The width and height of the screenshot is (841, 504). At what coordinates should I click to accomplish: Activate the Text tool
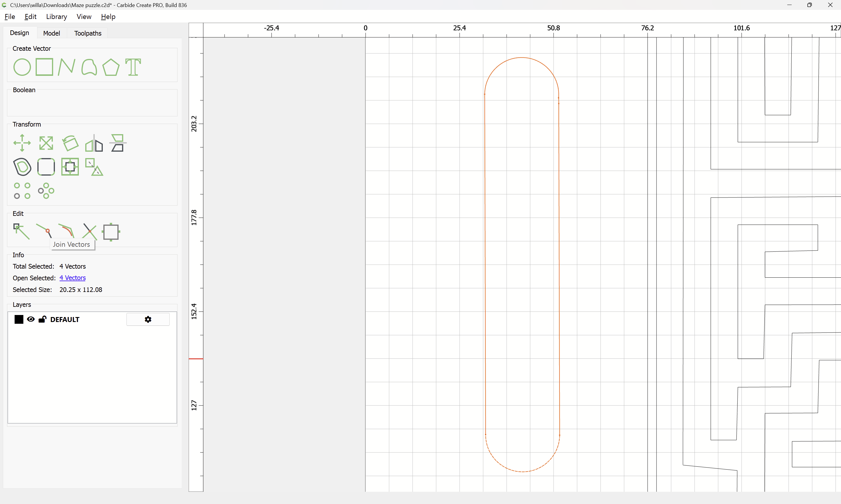133,67
